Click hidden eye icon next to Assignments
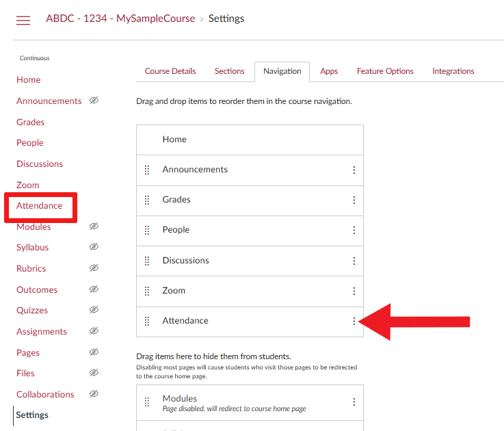 94,331
